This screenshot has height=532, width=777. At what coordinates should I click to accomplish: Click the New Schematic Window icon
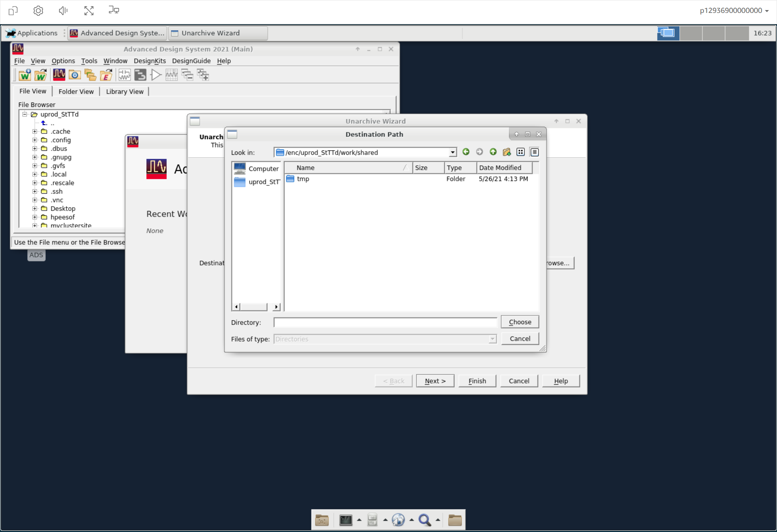point(124,75)
